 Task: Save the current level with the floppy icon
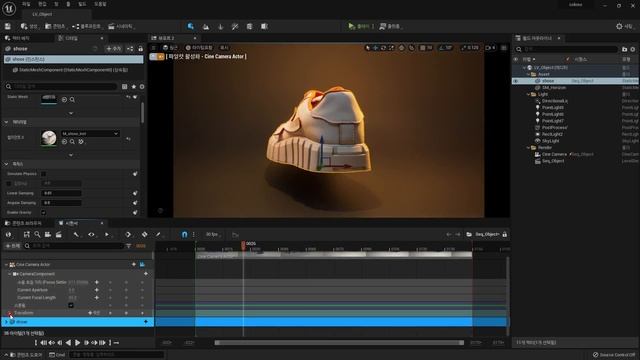[x=8, y=26]
